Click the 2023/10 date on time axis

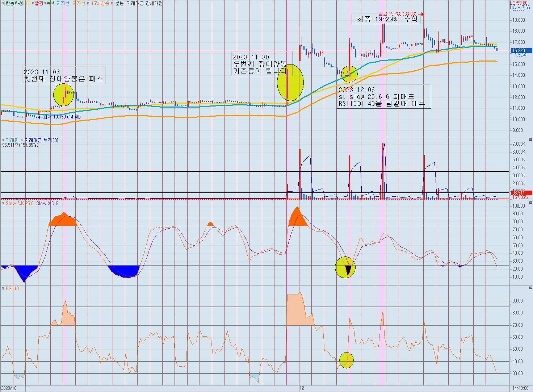(9, 388)
